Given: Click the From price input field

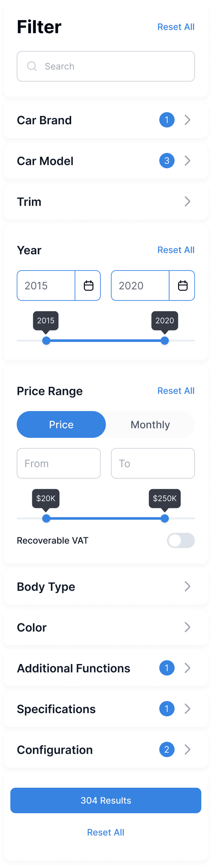Looking at the screenshot, I should [59, 463].
